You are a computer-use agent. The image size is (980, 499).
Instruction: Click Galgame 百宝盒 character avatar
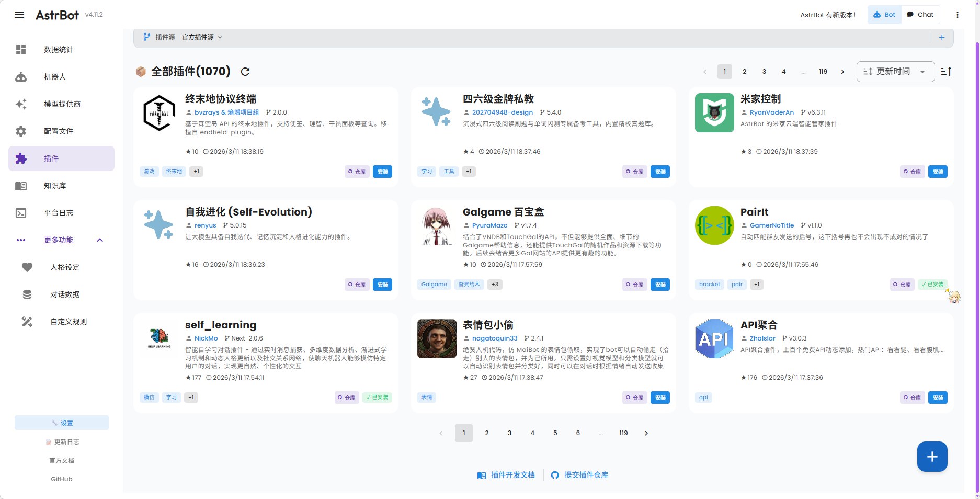[x=437, y=226]
